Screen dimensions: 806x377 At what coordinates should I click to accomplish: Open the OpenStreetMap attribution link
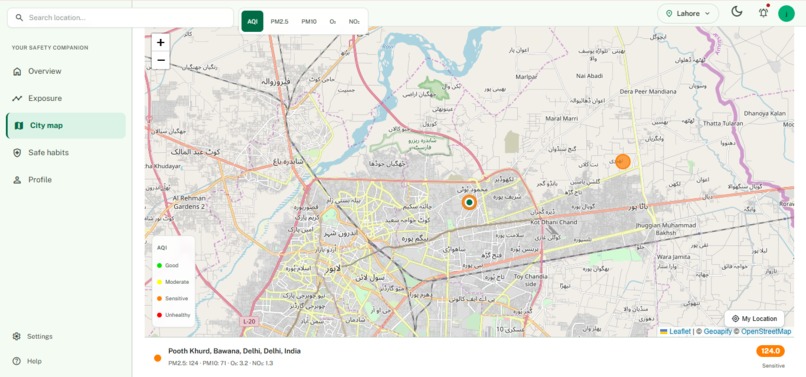(766, 332)
